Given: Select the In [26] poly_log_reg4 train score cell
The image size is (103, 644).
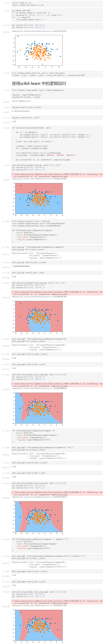Looking at the screenshot, I should [x=57, y=572].
